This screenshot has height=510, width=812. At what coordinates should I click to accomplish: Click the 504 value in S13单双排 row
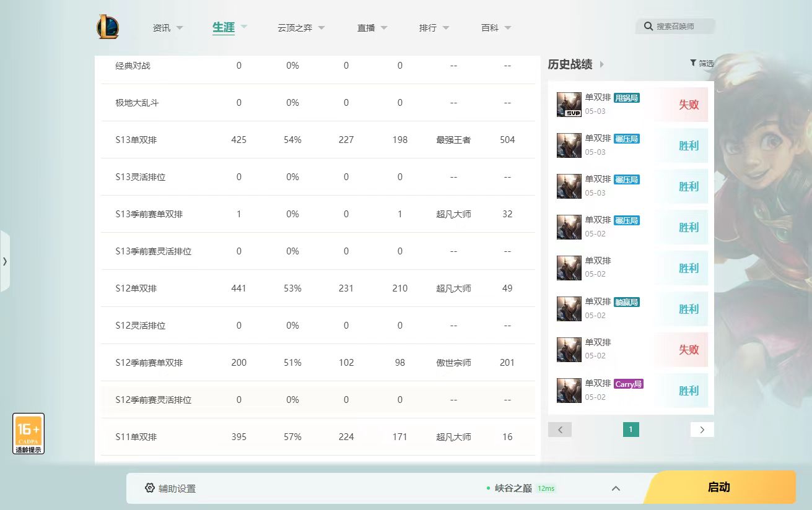click(507, 140)
